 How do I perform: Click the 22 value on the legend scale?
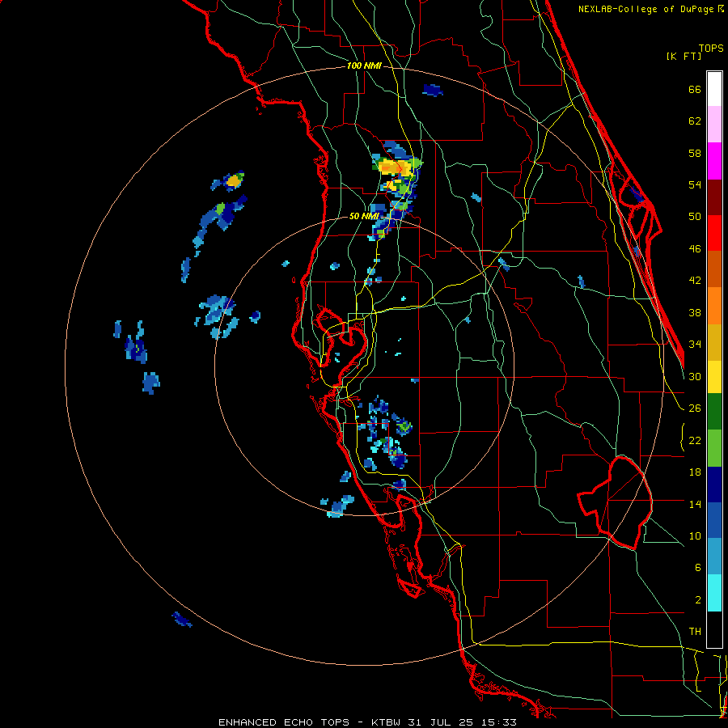click(x=695, y=441)
